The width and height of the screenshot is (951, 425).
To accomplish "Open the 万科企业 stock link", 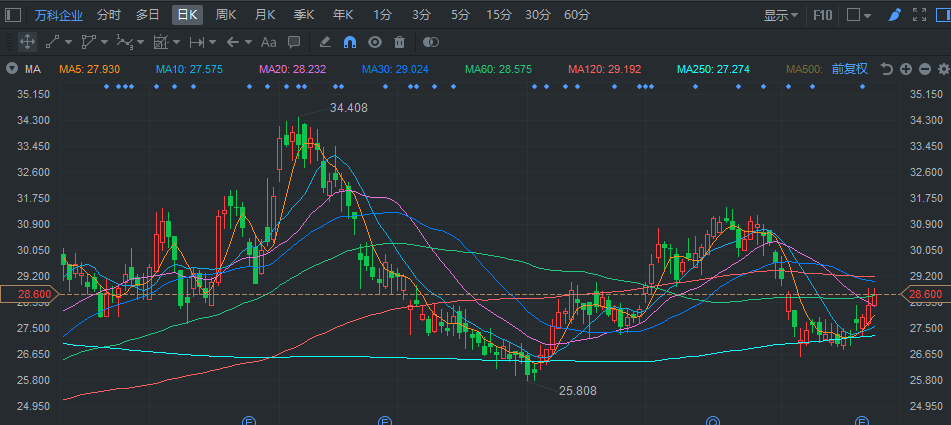I will pyautogui.click(x=59, y=15).
